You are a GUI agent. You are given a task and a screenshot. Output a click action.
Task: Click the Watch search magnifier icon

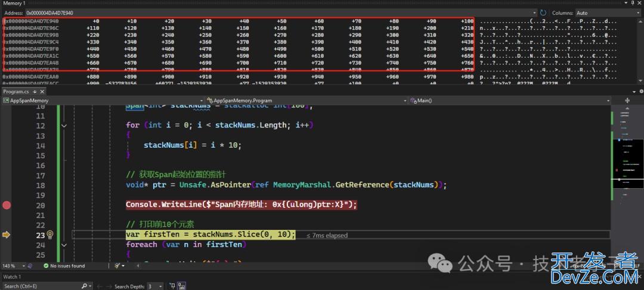[x=84, y=286]
